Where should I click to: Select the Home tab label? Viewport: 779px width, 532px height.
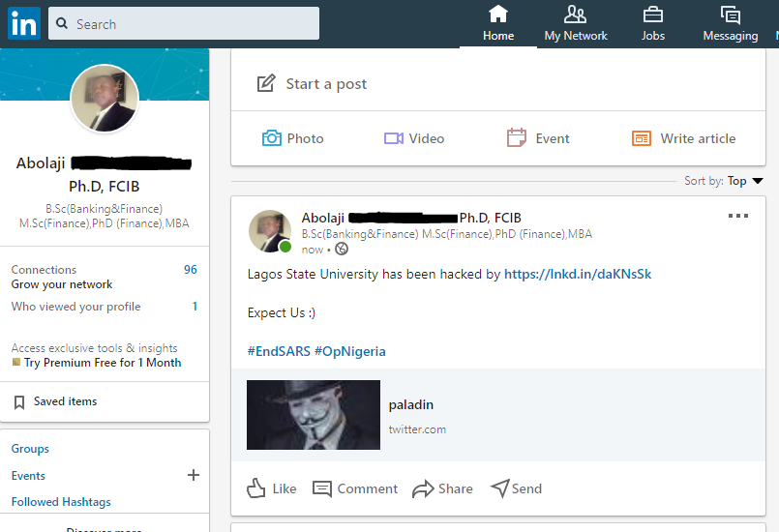pos(498,36)
